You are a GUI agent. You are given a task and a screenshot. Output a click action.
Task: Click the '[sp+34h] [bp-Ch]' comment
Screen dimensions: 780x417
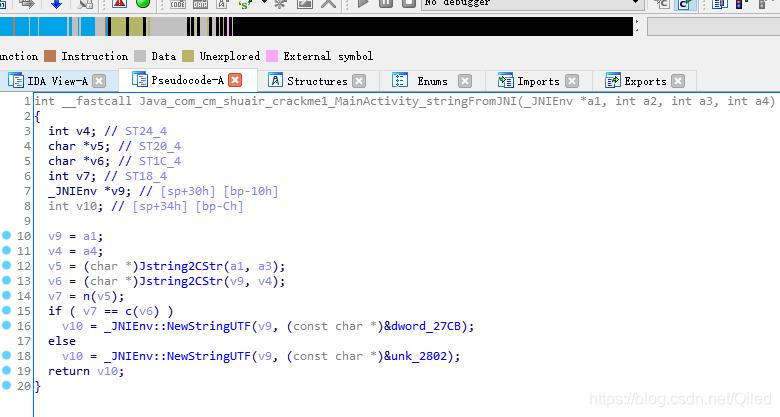coord(188,206)
